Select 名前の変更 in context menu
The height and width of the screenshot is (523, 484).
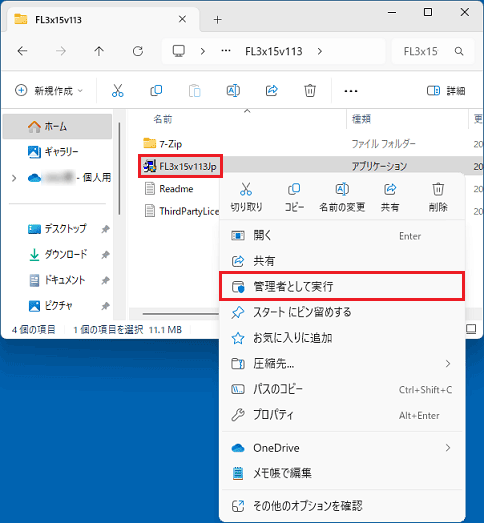click(x=342, y=197)
